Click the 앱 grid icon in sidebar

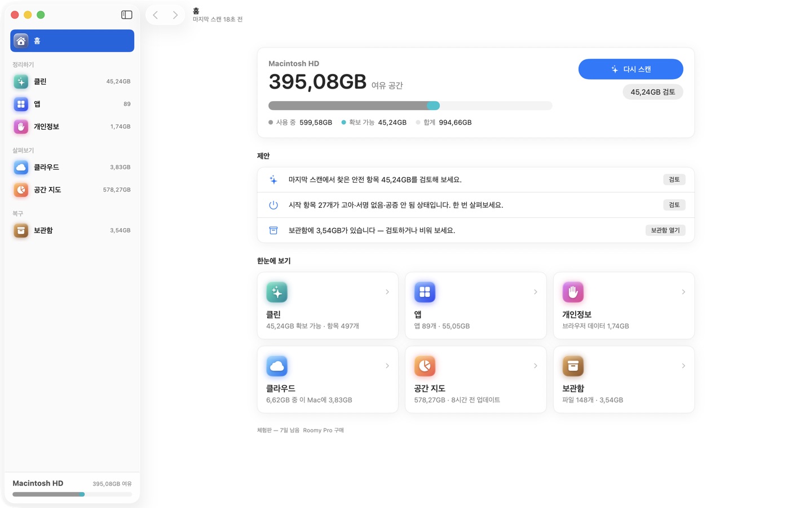(21, 104)
